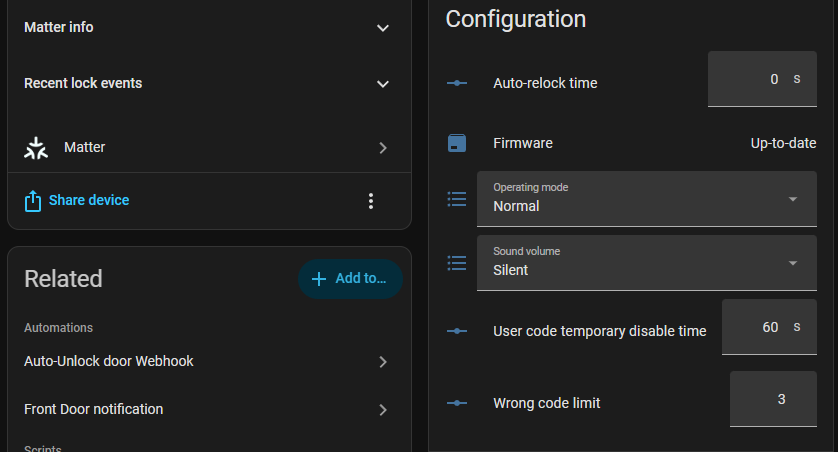Screen dimensions: 838x452
Task: Edit the Wrong code limit field
Action: (x=773, y=399)
